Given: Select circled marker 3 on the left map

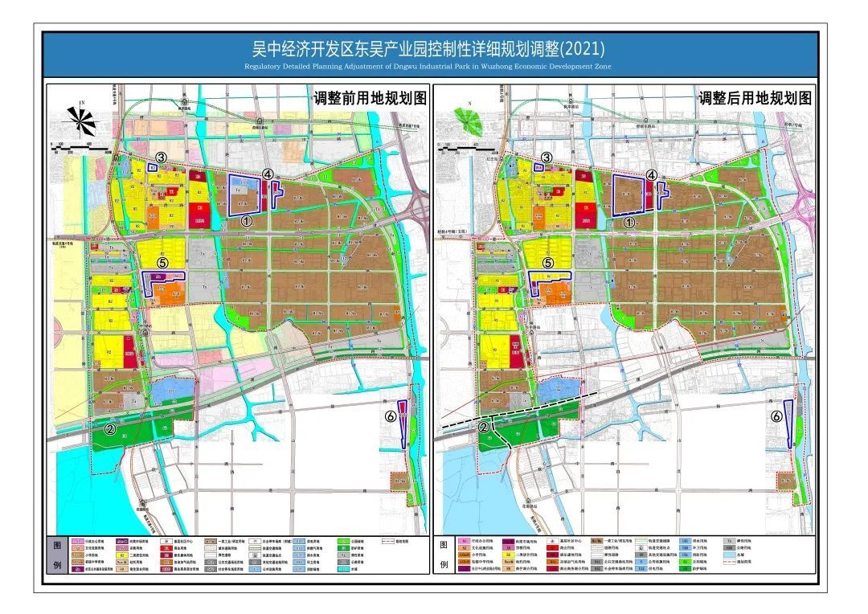Looking at the screenshot, I should [162, 158].
